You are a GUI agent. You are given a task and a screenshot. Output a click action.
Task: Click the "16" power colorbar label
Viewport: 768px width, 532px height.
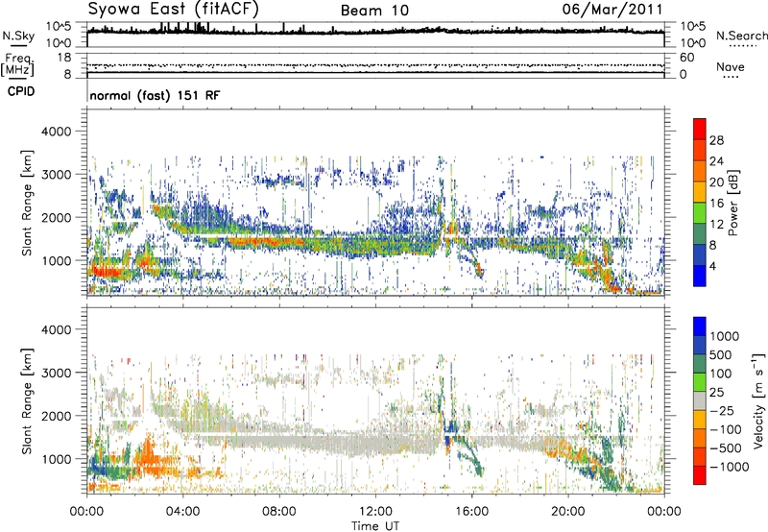point(716,204)
